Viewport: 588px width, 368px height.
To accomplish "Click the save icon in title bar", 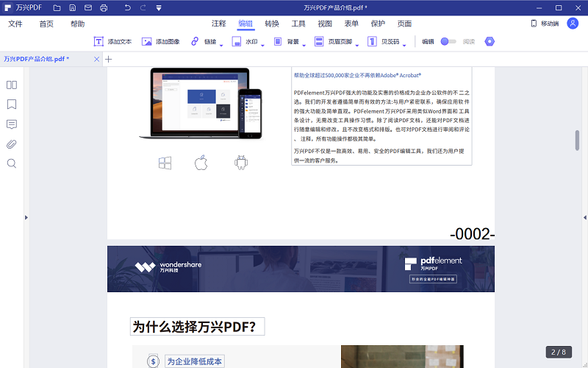I will tap(72, 7).
